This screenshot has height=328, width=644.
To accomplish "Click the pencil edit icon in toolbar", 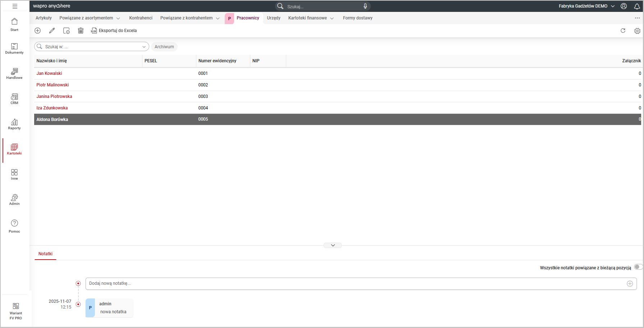I will click(52, 31).
